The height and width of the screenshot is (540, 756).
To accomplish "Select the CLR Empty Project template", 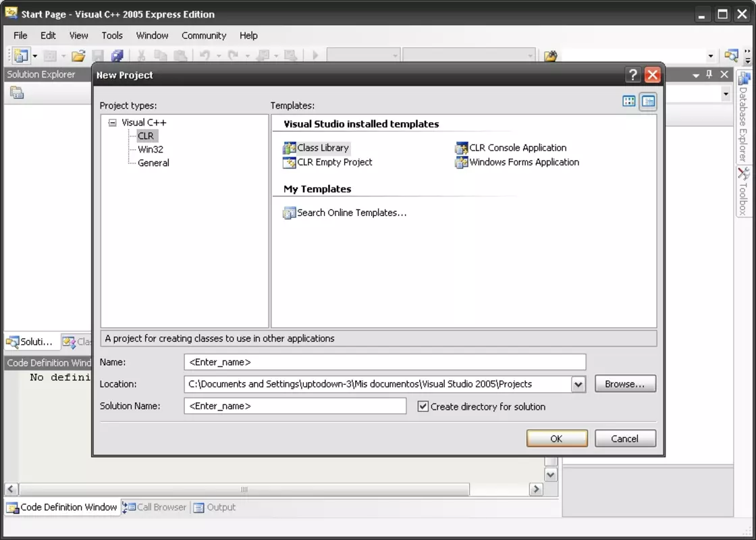I will pyautogui.click(x=328, y=162).
